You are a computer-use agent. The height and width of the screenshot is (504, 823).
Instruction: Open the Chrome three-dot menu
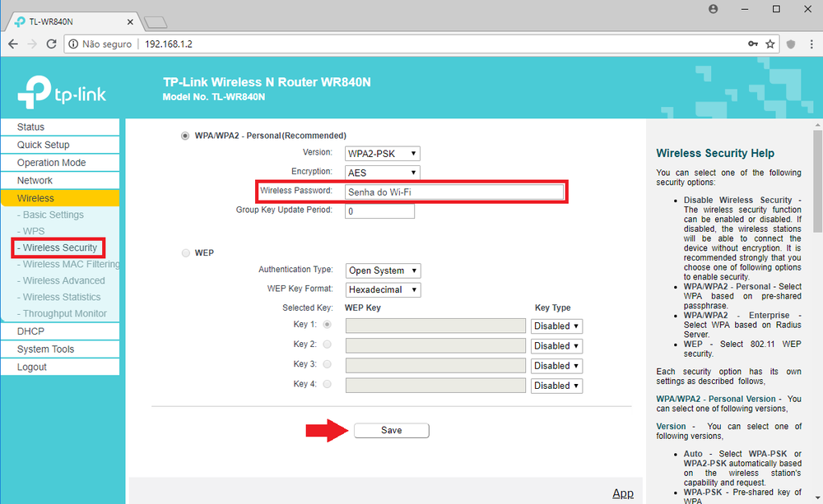pyautogui.click(x=811, y=44)
